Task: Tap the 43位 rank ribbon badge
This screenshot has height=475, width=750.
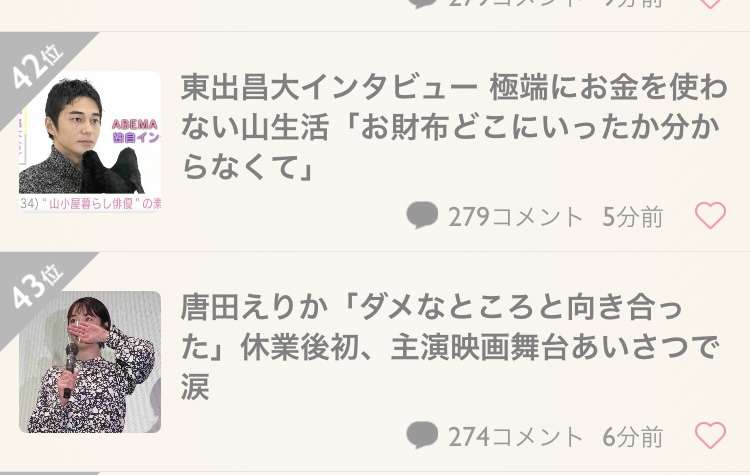Action: pos(36,287)
